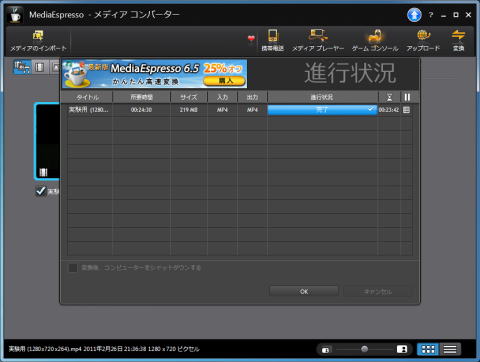This screenshot has height=362, width=480.
Task: Toggle the checkbox under the video thumbnail
Action: [x=41, y=191]
